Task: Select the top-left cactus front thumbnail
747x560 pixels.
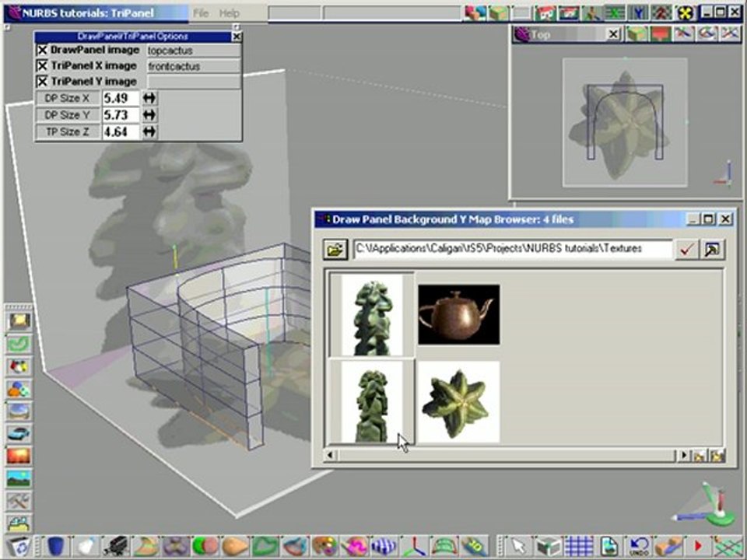Action: coord(372,315)
